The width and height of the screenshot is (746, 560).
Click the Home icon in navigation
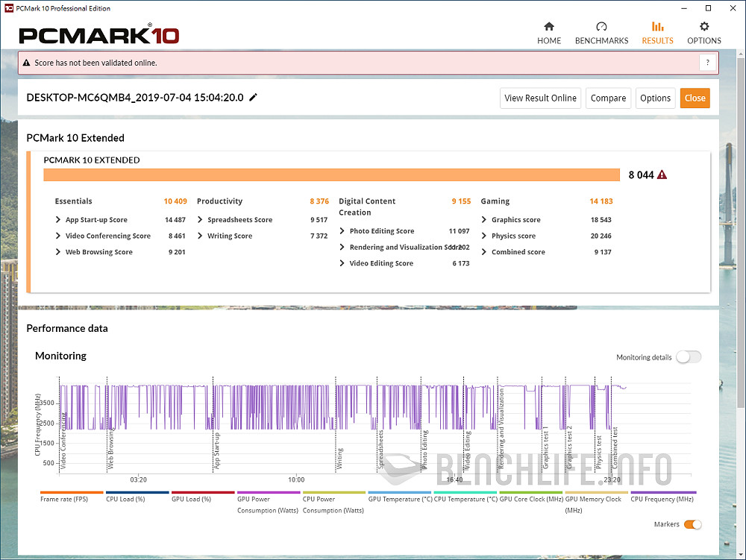[549, 27]
